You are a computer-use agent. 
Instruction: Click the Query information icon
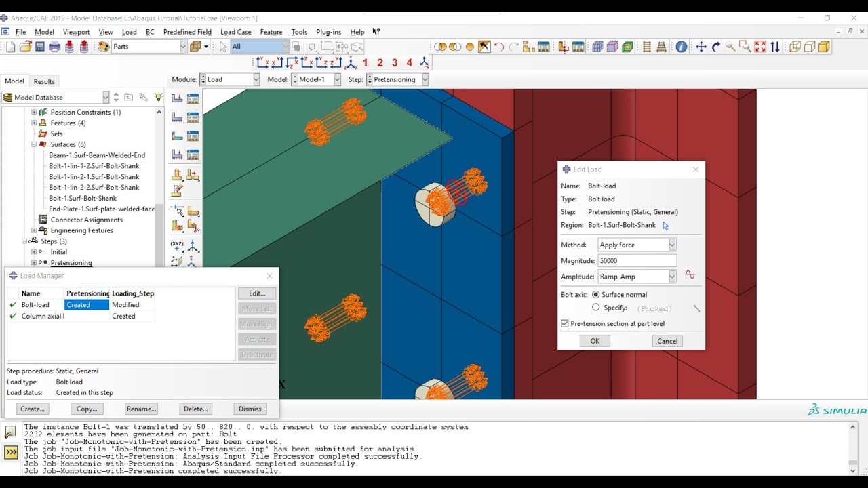pos(681,47)
